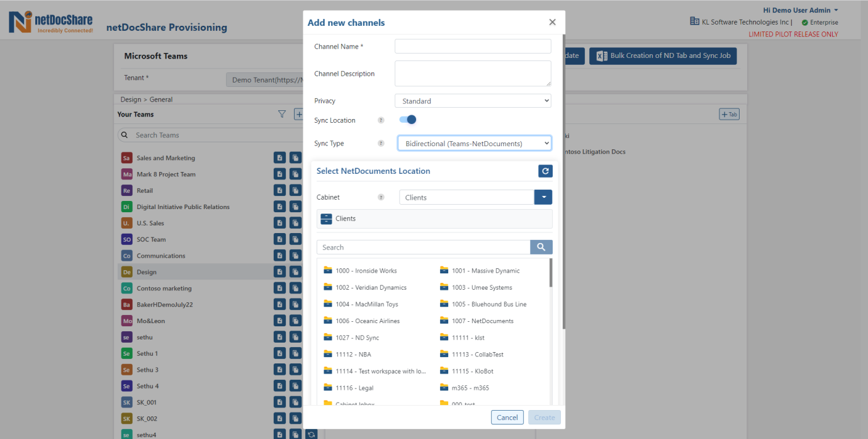Expand the Cabinet dropdown arrow

543,197
